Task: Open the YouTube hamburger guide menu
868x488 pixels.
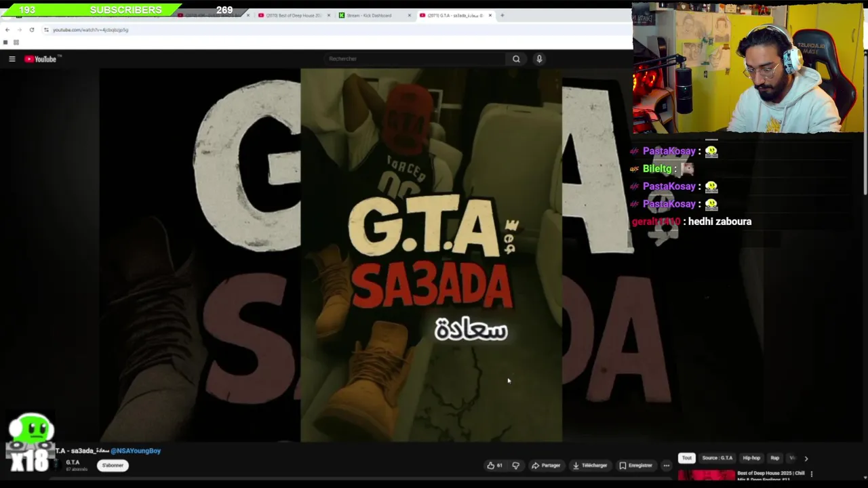Action: click(12, 59)
